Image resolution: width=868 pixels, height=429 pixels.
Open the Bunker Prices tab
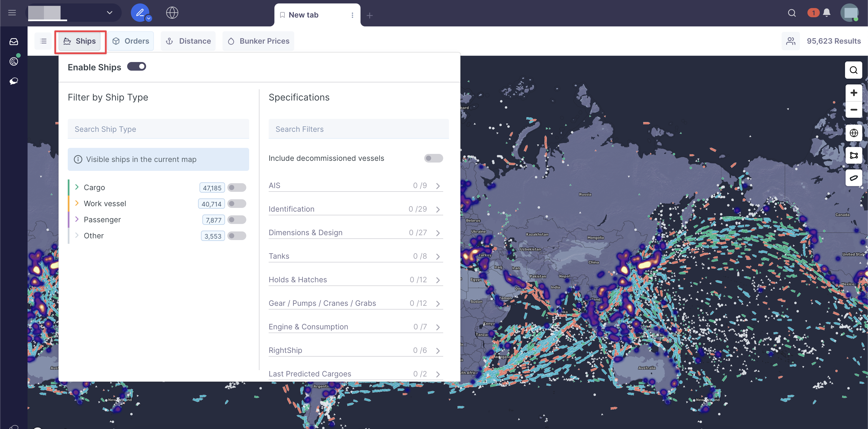(258, 41)
